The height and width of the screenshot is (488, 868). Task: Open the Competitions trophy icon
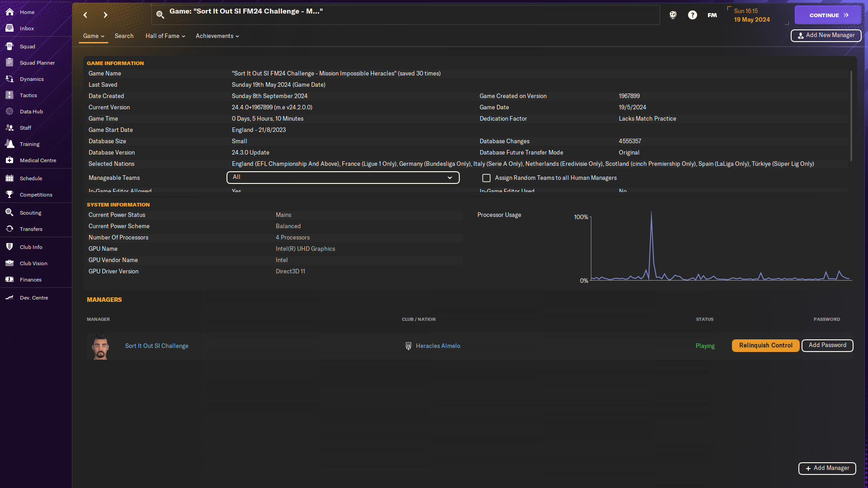pyautogui.click(x=9, y=195)
